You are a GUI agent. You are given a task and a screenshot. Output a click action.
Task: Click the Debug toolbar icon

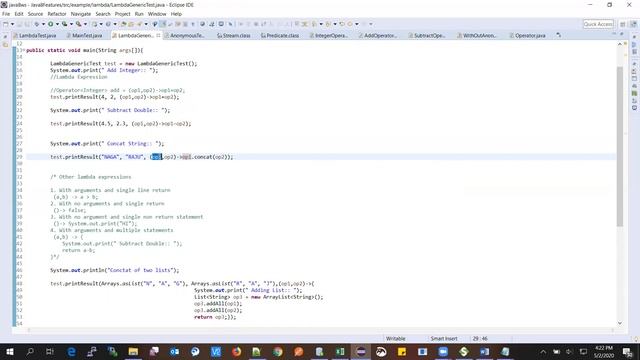point(37,24)
